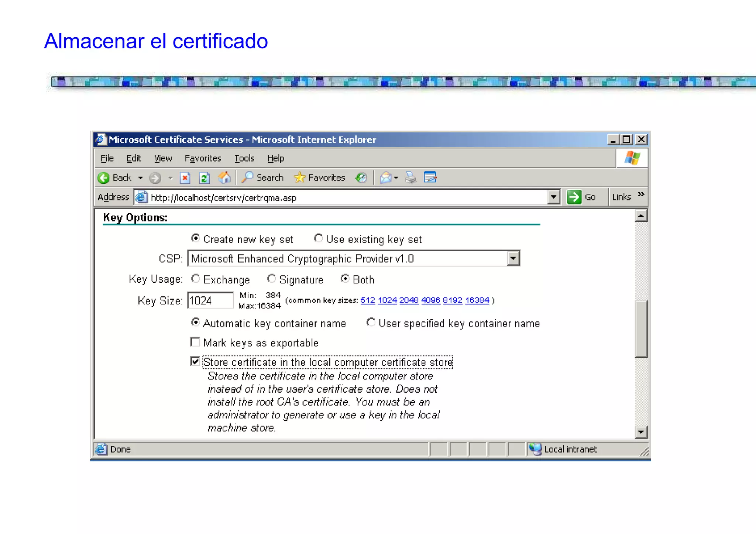The image size is (756, 534).
Task: Set key size with the 4096 link
Action: click(x=430, y=300)
